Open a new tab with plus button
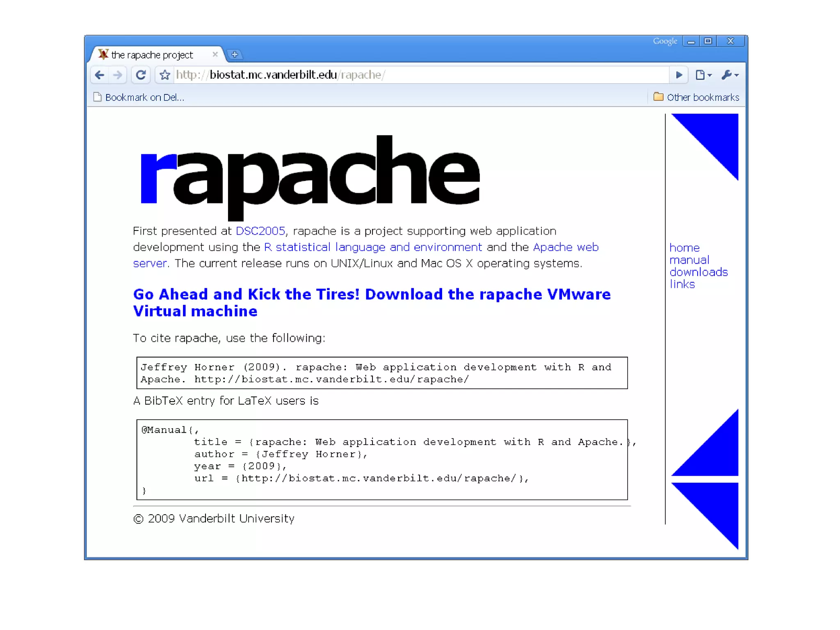 pyautogui.click(x=235, y=55)
